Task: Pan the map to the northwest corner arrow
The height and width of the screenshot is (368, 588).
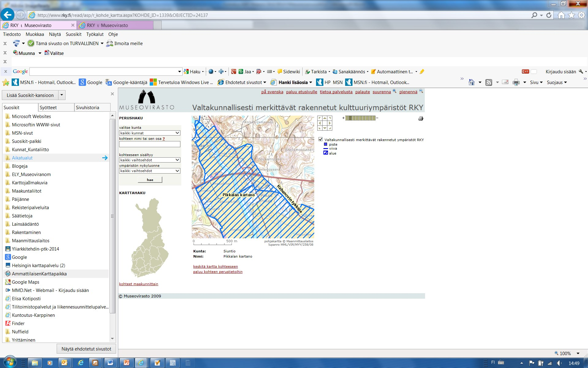Action: point(320,118)
